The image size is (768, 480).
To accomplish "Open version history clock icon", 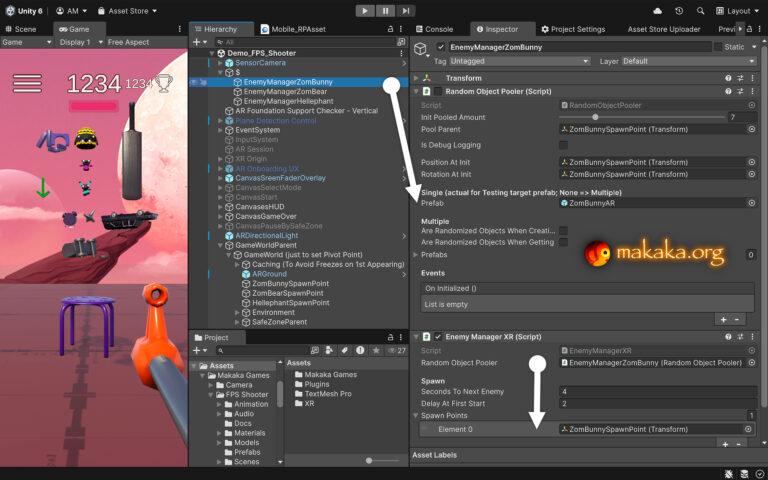I will 679,11.
